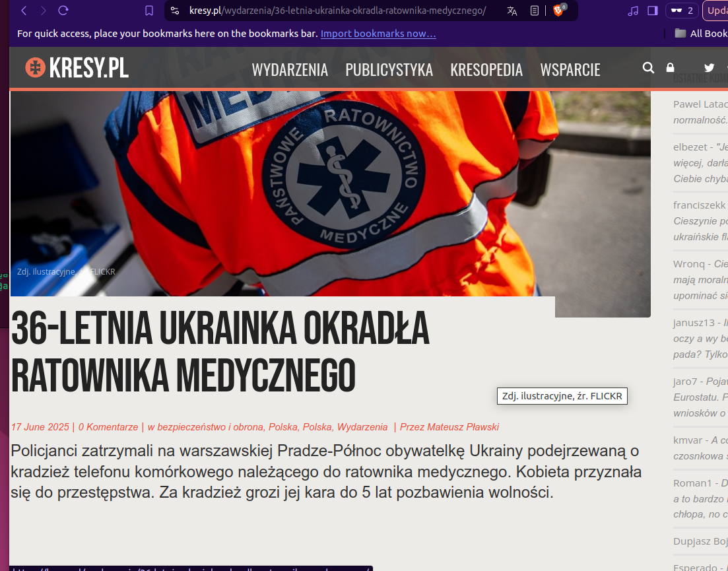Screen dimensions: 728x571
Task: Open comment by jaro7 in sidebar
Action: click(700, 397)
